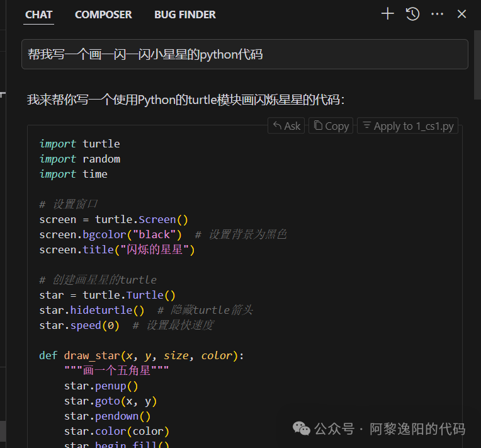Viewport: 481px width, 448px height.
Task: Click the "import random" line
Action: pos(80,159)
